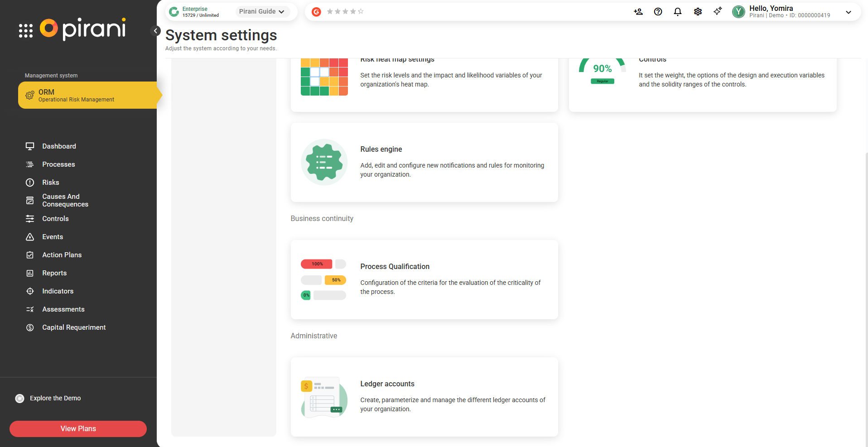868x447 pixels.
Task: Click the settings gear icon in header
Action: tap(698, 12)
